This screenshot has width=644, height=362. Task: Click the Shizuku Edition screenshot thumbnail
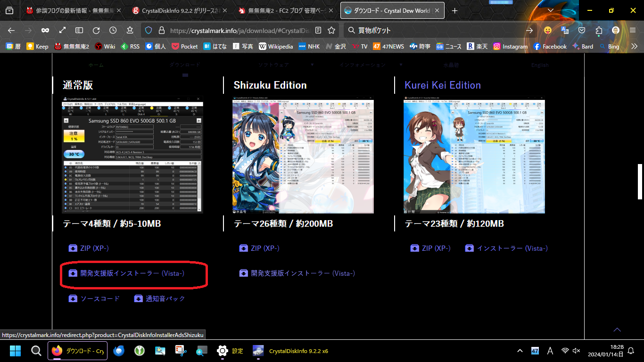click(x=303, y=156)
